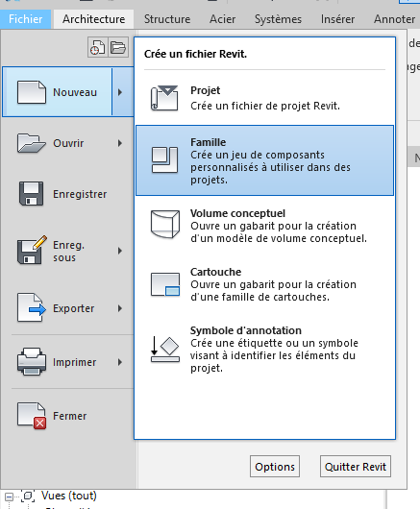Click the Fermer document icon
The image size is (420, 509).
(x=32, y=416)
